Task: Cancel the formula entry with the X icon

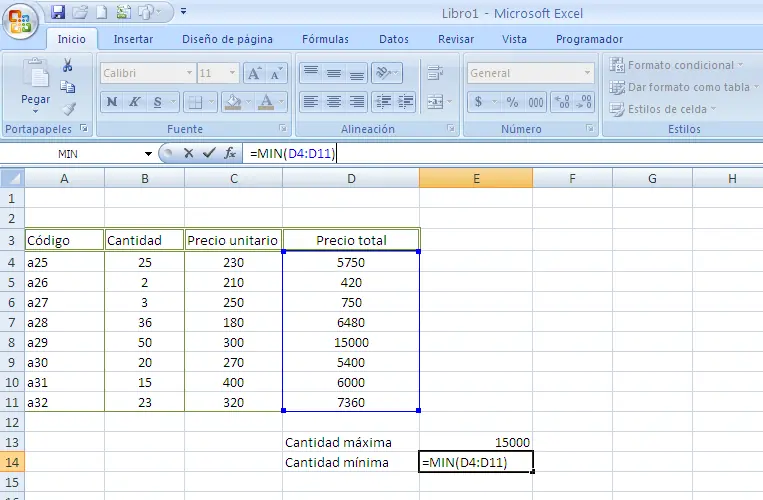Action: click(188, 153)
